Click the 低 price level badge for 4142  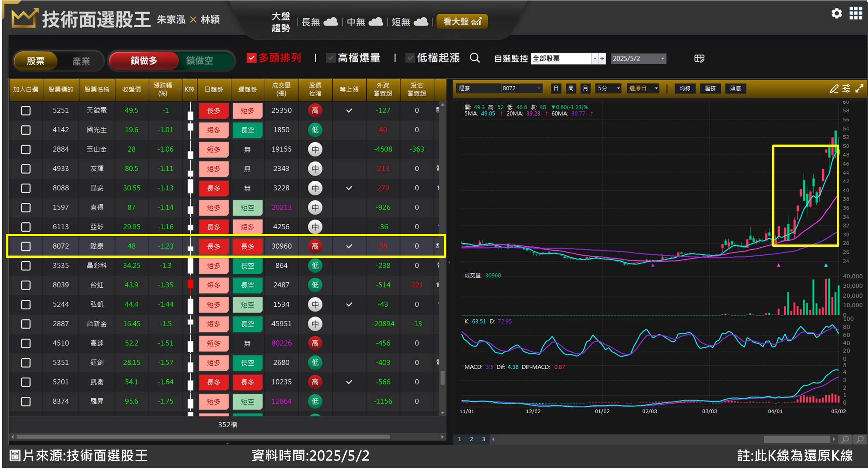[315, 130]
